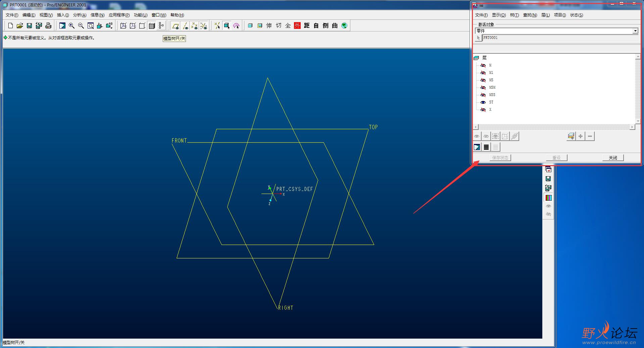Select the 层 root tree node
Screen dimensions: 644x348
(484, 58)
